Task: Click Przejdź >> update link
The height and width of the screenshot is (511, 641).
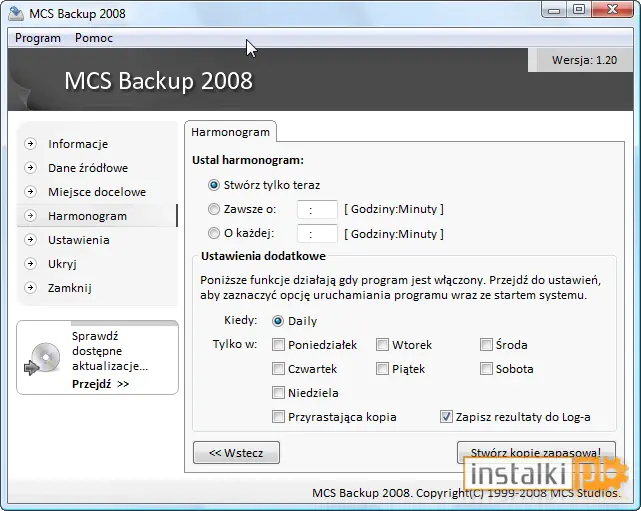Action: pyautogui.click(x=101, y=384)
